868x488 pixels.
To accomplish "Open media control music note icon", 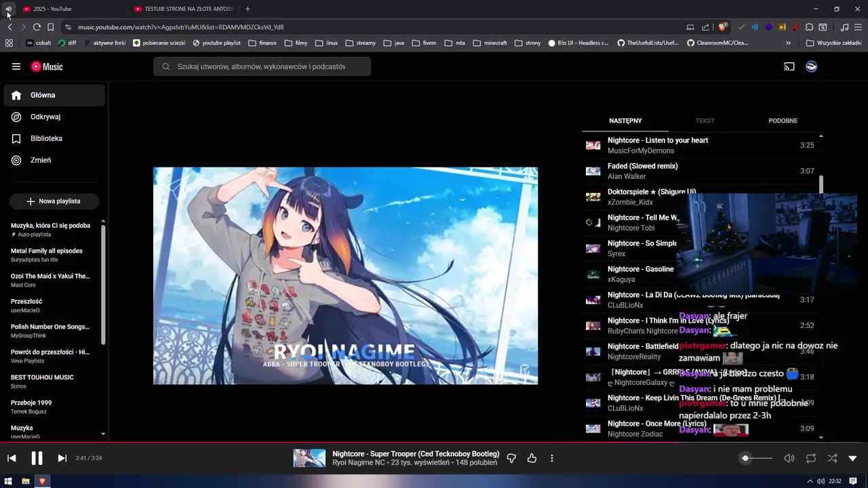I will pos(844,27).
